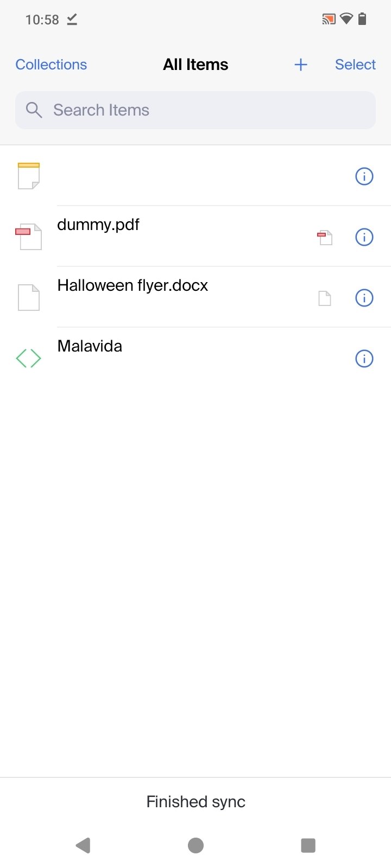Tap the plus icon to add item

click(x=300, y=65)
